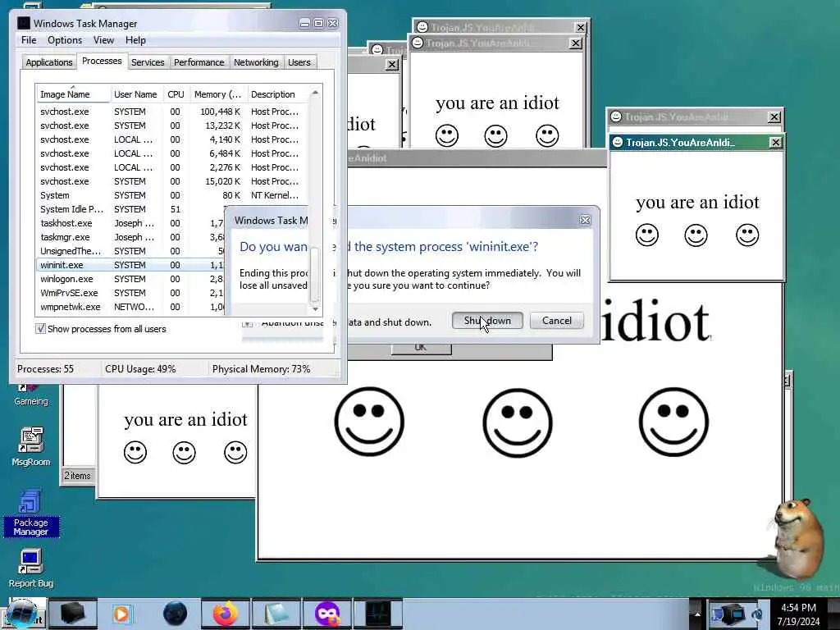The height and width of the screenshot is (630, 840).
Task: Select svchost.exe row using 15,020 K
Action: click(172, 181)
